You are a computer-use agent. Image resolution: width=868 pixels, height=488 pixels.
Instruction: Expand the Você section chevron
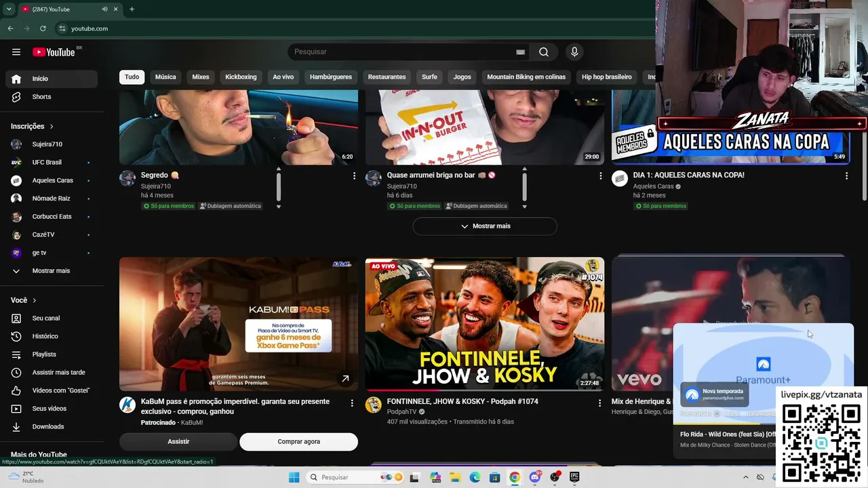pos(35,300)
